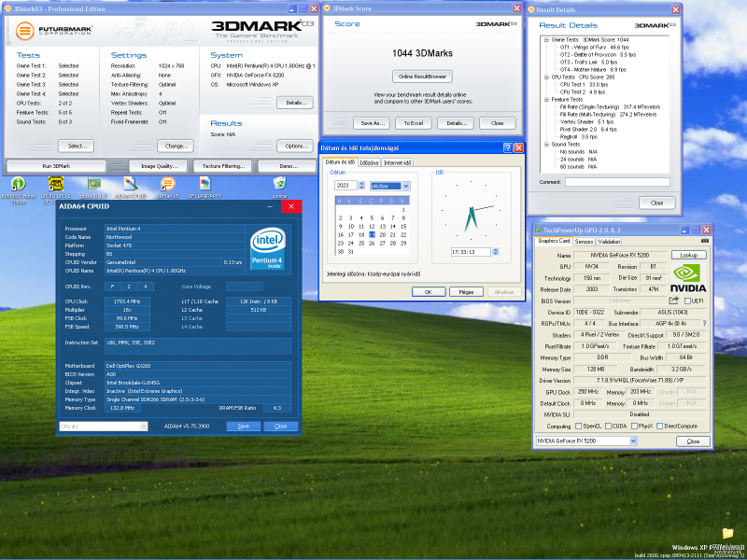This screenshot has height=560, width=747.
Task: Open the október month dropdown
Action: [406, 186]
